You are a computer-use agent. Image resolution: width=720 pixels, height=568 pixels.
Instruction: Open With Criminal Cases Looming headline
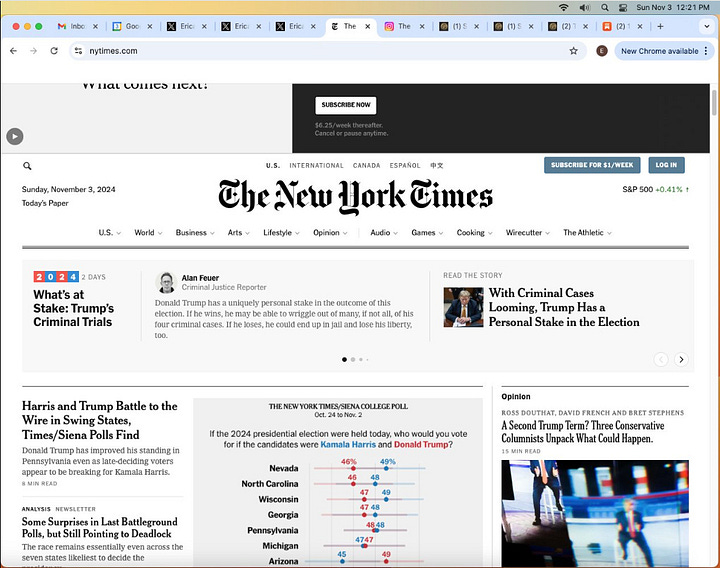(x=564, y=307)
